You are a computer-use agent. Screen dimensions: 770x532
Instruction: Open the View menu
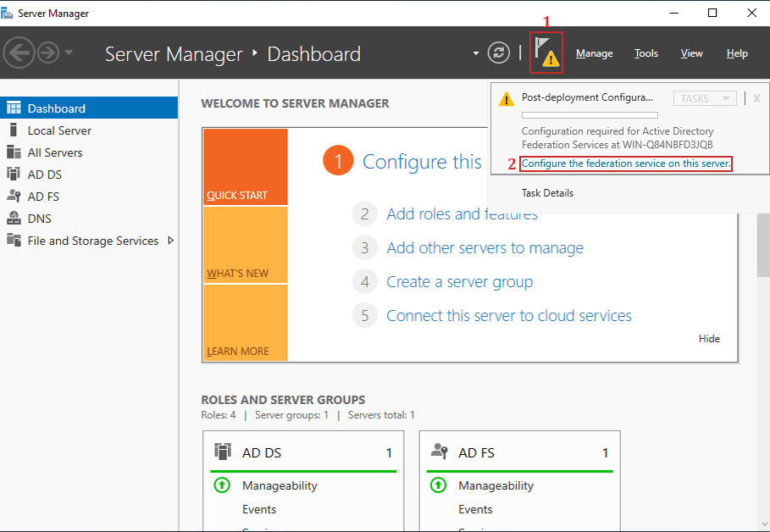tap(691, 53)
